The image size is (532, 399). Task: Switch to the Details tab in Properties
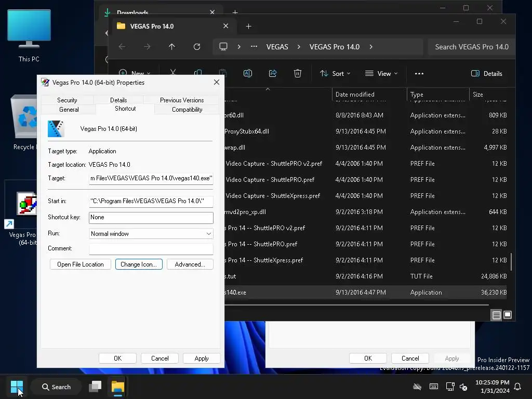[118, 100]
